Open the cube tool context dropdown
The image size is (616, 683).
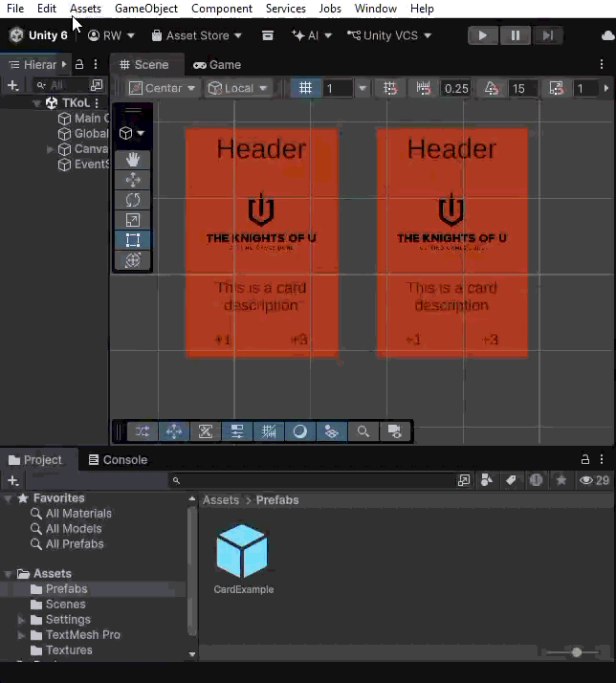click(x=132, y=133)
